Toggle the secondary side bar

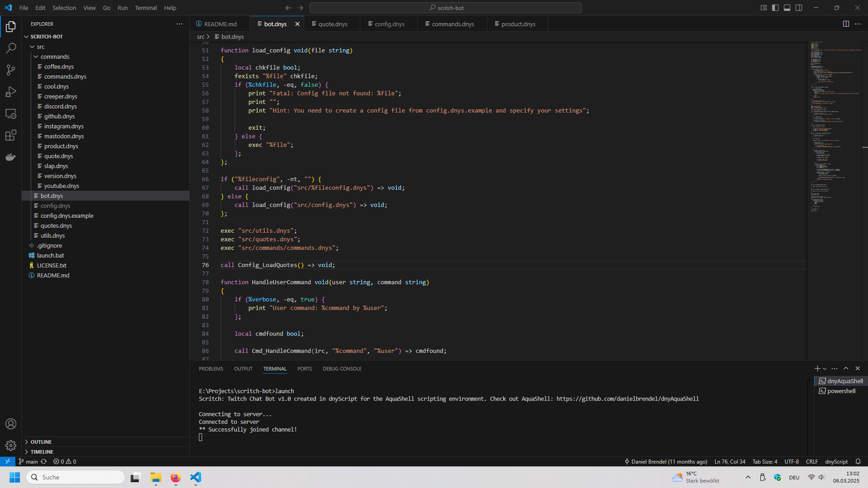pyautogui.click(x=799, y=8)
